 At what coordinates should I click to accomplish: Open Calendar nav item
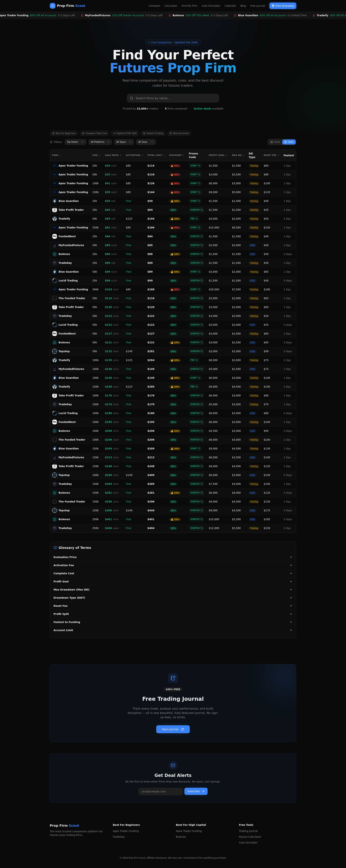[x=230, y=6]
